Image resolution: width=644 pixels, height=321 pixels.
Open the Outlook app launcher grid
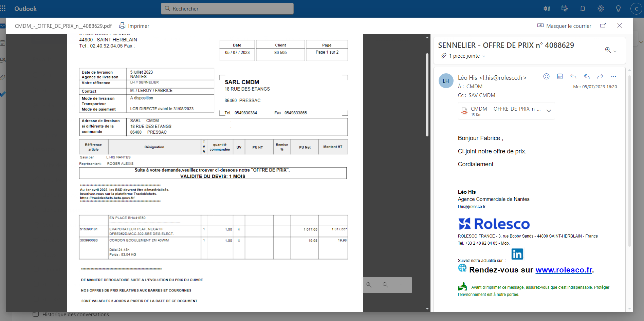pos(3,8)
